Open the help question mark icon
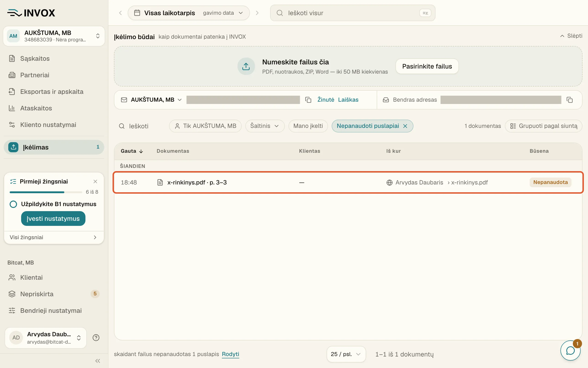The width and height of the screenshot is (588, 368). 96,338
